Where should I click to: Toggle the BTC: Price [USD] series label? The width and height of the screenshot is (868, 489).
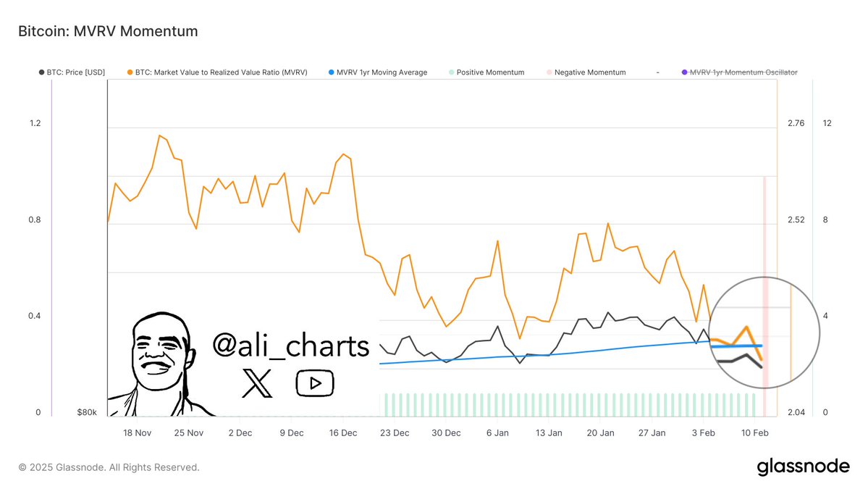click(76, 72)
